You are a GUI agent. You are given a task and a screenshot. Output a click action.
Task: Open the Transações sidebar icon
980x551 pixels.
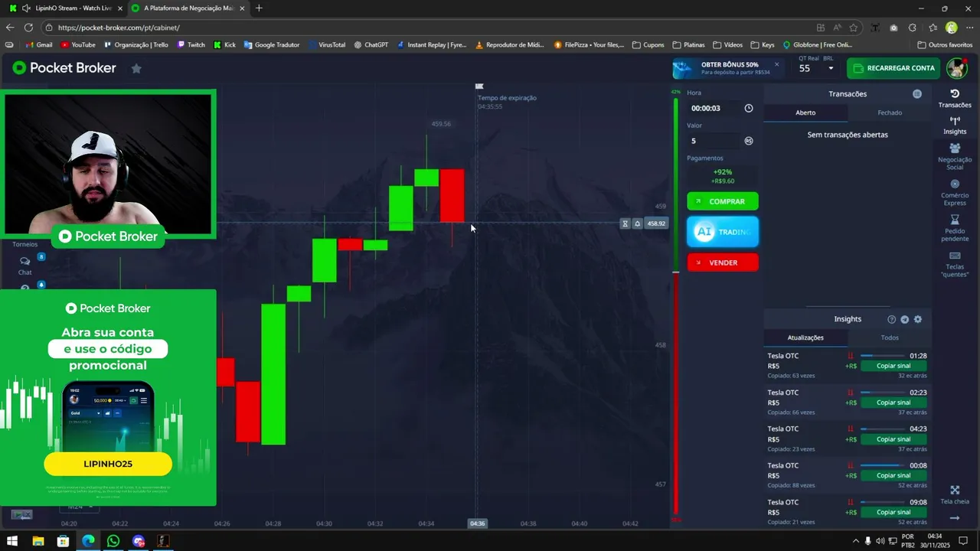click(x=955, y=98)
